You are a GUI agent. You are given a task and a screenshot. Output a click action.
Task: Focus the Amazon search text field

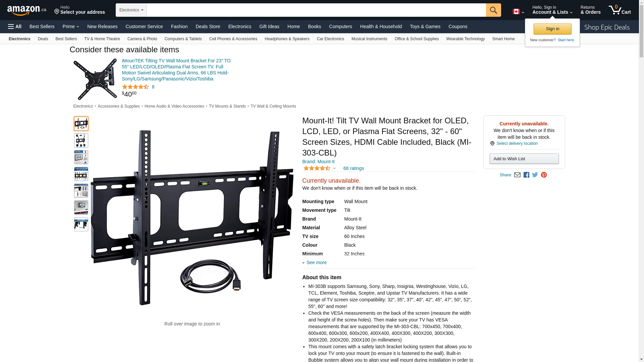tap(316, 10)
